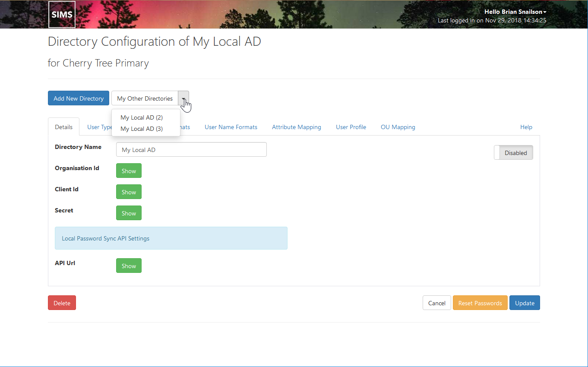Click the 'Directory Configuration of My Local AD' heading
The height and width of the screenshot is (367, 588).
point(155,41)
